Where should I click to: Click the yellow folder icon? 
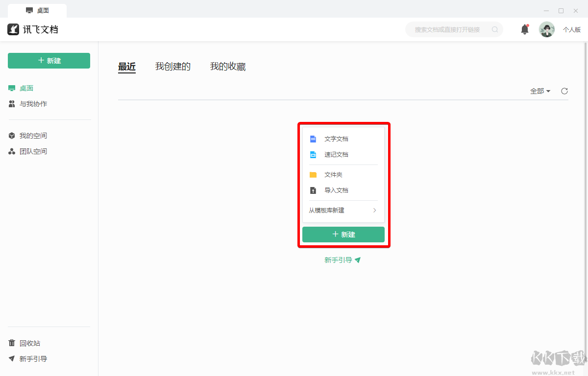point(313,175)
